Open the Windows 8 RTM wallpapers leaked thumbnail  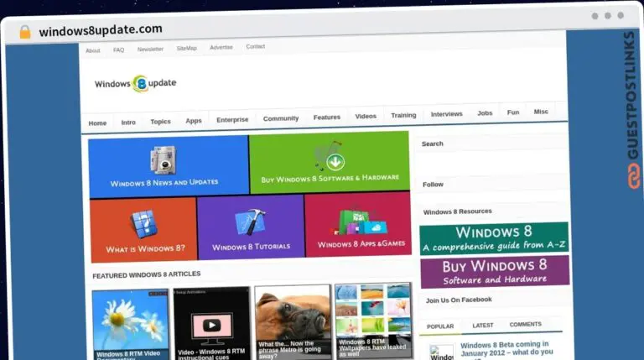[373, 321]
